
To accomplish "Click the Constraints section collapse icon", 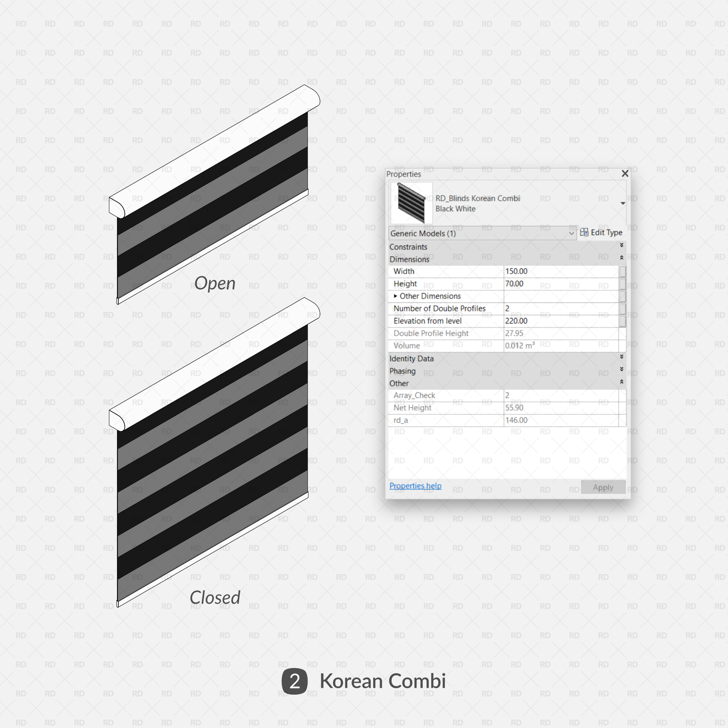I will [x=621, y=246].
